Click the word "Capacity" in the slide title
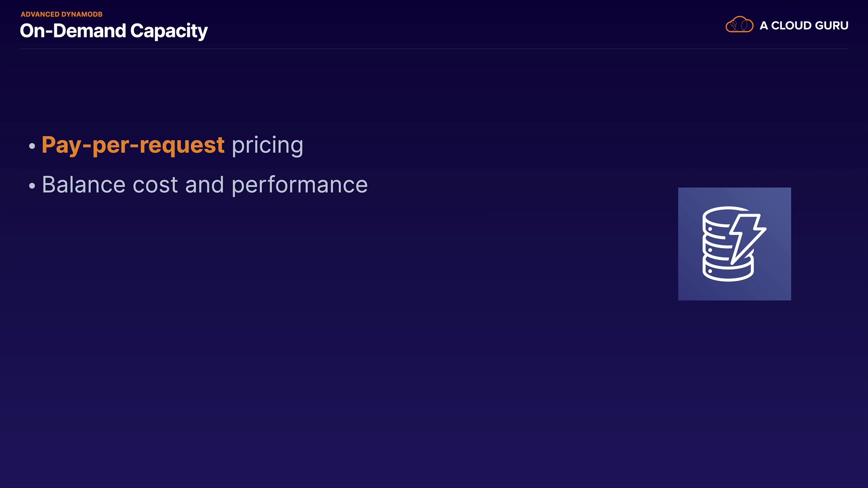This screenshot has width=868, height=488. point(169,31)
